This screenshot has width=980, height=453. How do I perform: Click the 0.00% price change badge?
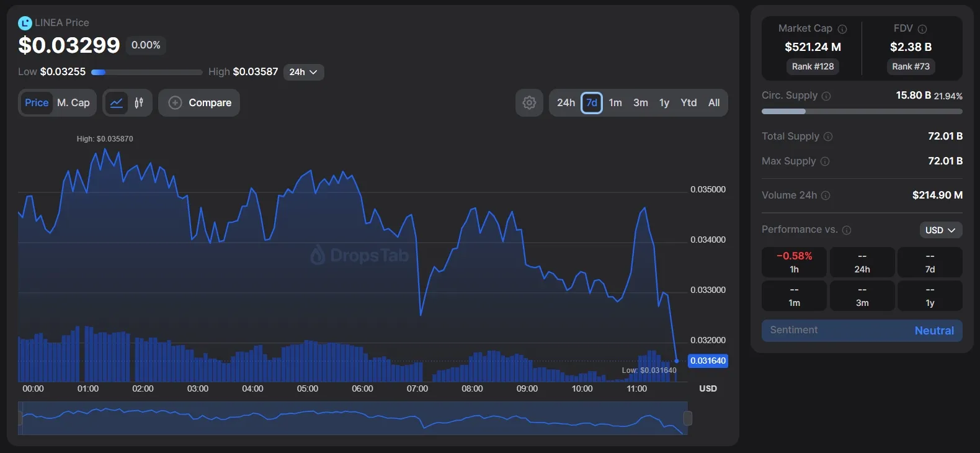[x=146, y=45]
